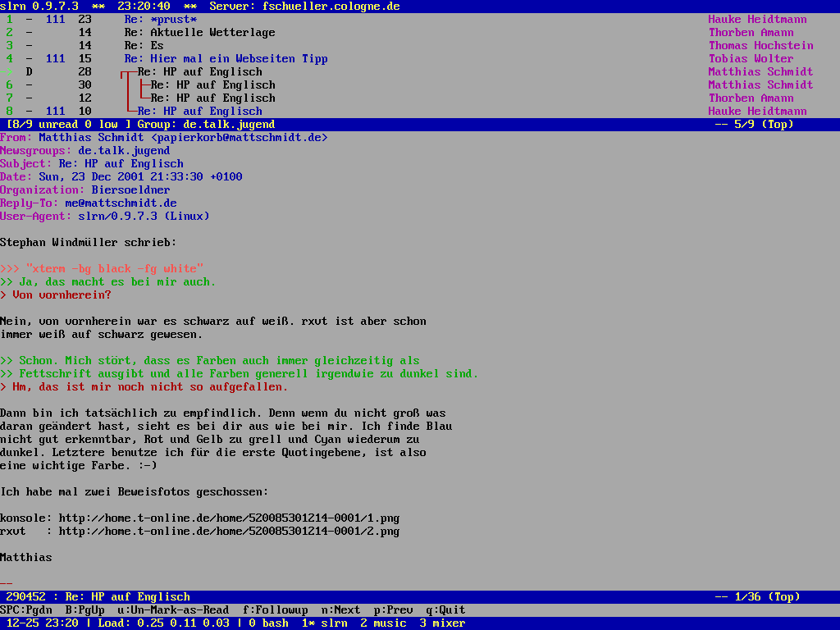Open the konsole screenshot link 1.png
This screenshot has width=840, height=630.
tap(229, 518)
